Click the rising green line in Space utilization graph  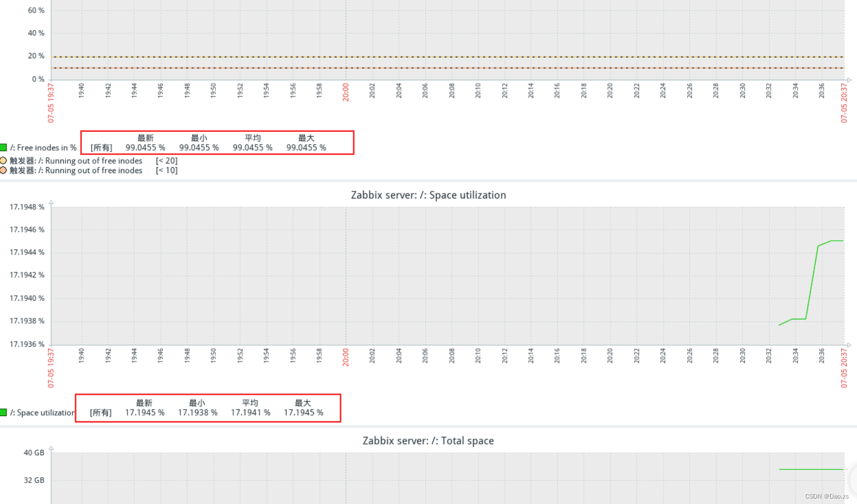pos(812,281)
